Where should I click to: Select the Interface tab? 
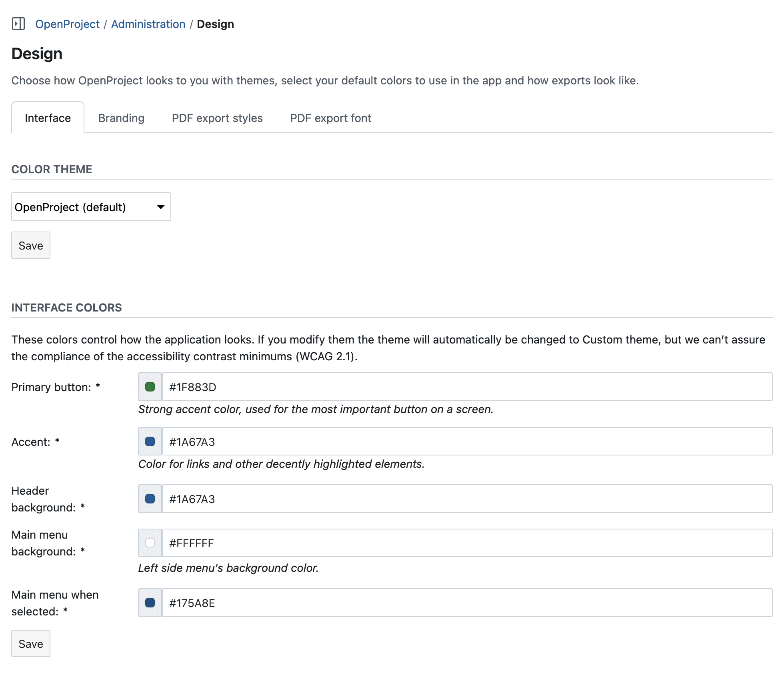pyautogui.click(x=47, y=118)
